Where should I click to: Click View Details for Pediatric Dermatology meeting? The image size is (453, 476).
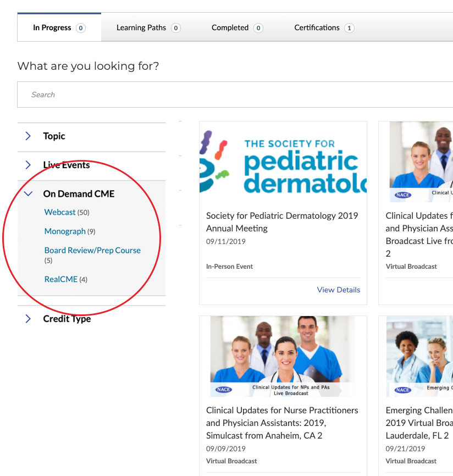coord(339,290)
